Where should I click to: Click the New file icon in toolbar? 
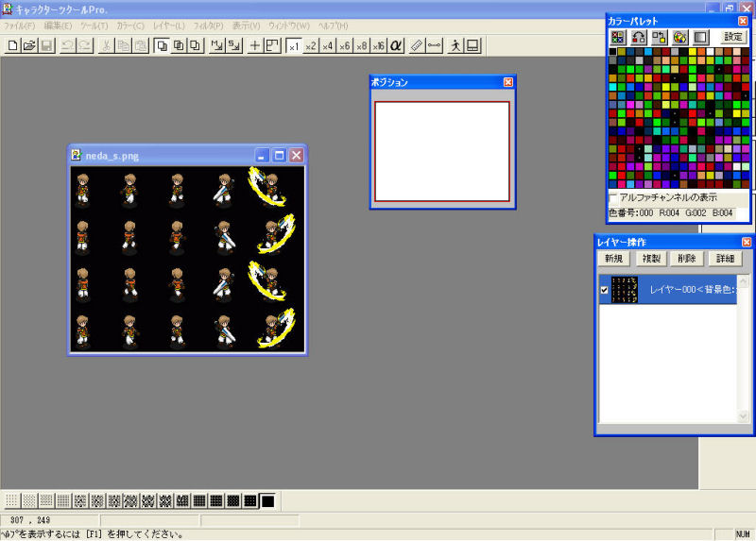click(12, 45)
